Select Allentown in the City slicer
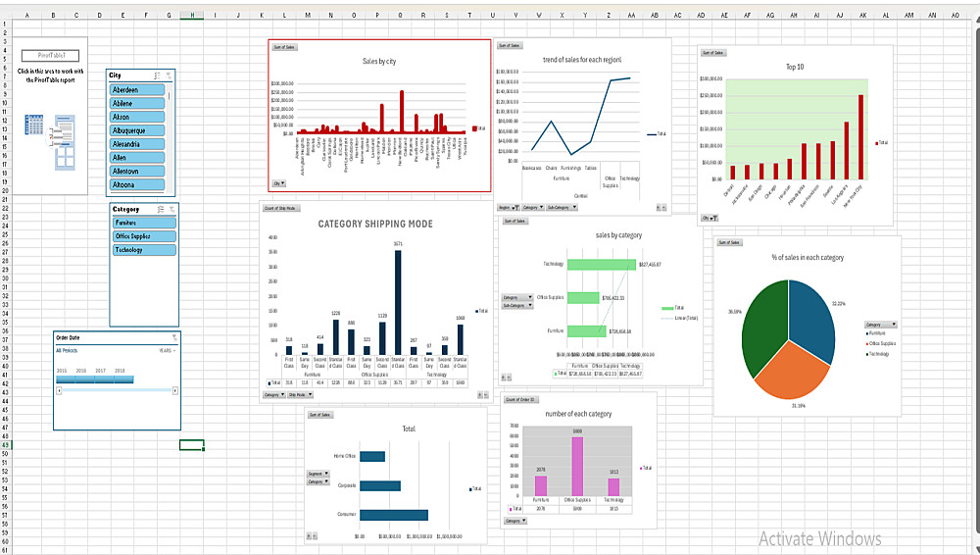This screenshot has height=555, width=980. point(137,172)
